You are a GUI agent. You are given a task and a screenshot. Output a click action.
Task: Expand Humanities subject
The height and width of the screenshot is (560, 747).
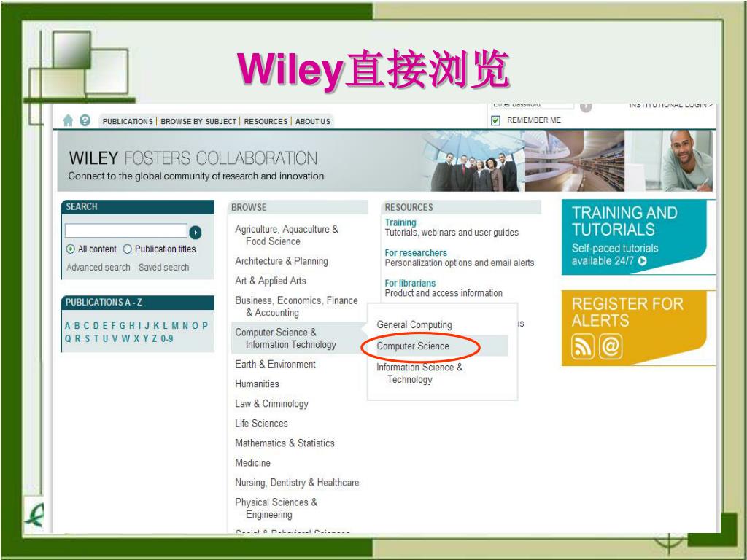pyautogui.click(x=258, y=384)
